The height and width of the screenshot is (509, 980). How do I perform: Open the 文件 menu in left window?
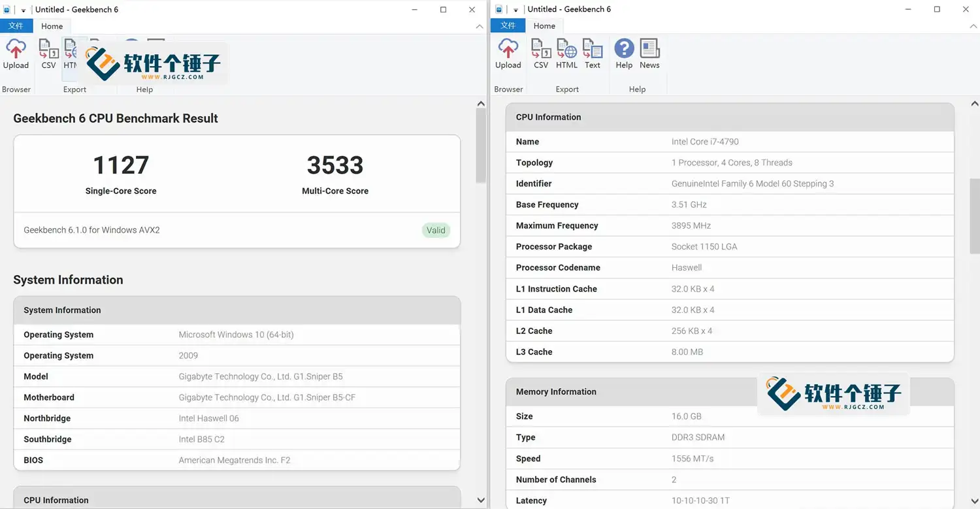[16, 26]
